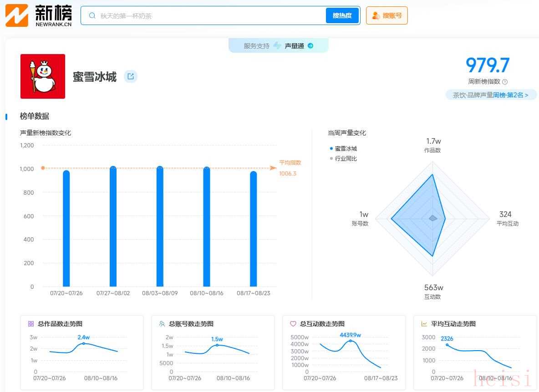Click the 总作品数走势图 card title
539x392 pixels.
click(60, 324)
